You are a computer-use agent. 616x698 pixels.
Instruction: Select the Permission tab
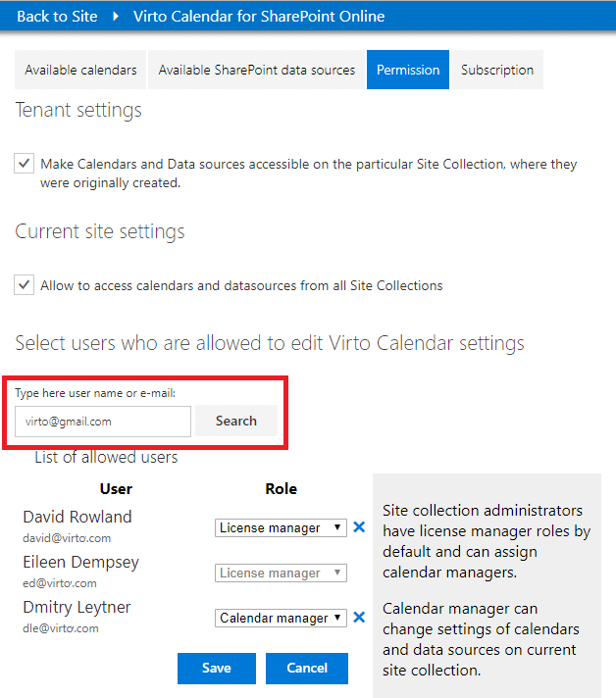(x=408, y=70)
